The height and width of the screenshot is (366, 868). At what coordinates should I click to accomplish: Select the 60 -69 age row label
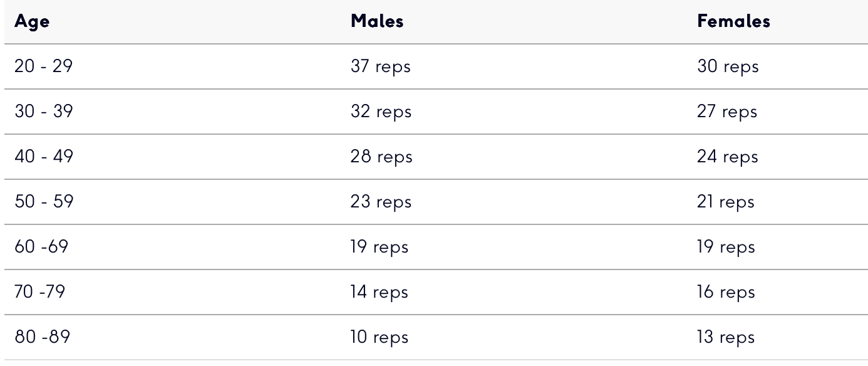[41, 247]
